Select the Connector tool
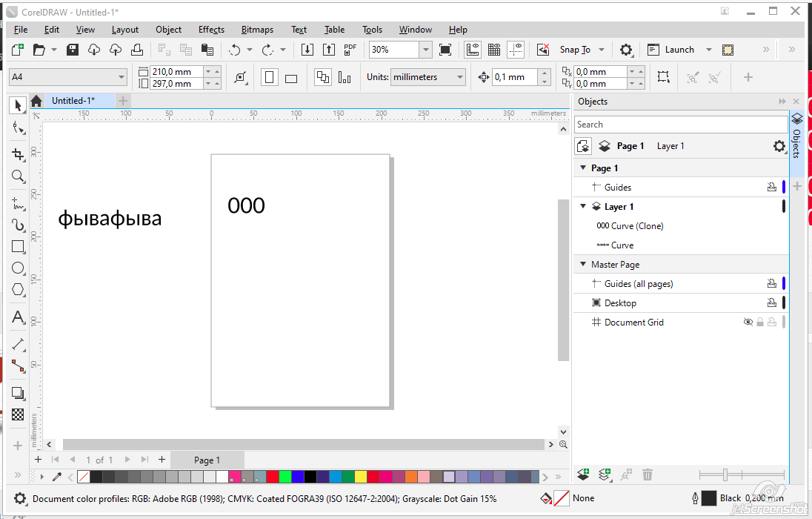 (x=18, y=366)
